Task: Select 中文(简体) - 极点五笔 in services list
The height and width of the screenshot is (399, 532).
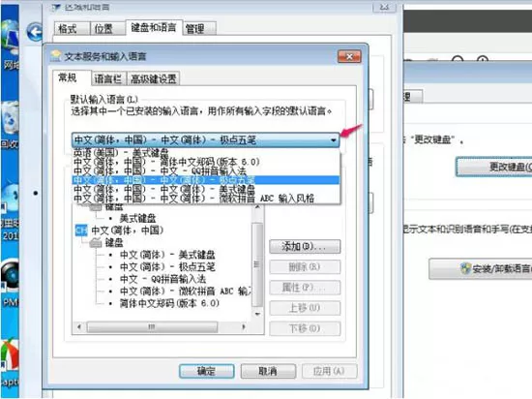Action: [167, 267]
